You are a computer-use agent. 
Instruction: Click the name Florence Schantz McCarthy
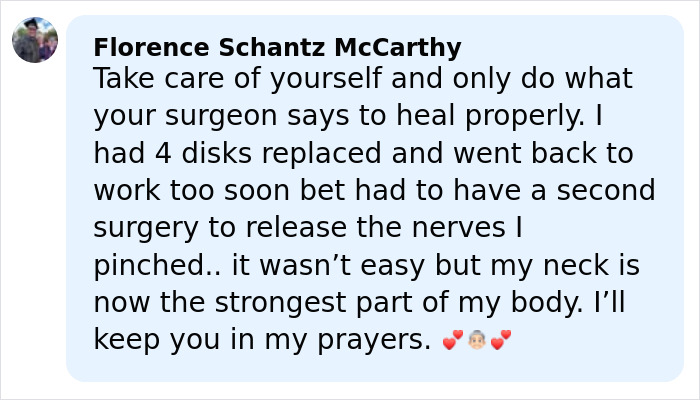click(x=277, y=48)
